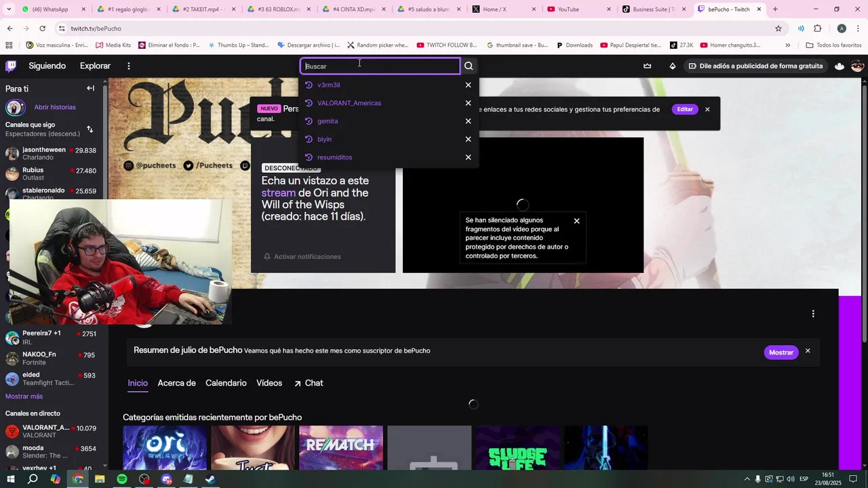Image resolution: width=868 pixels, height=488 pixels.
Task: Go to Siguiendo page
Action: pyautogui.click(x=47, y=66)
